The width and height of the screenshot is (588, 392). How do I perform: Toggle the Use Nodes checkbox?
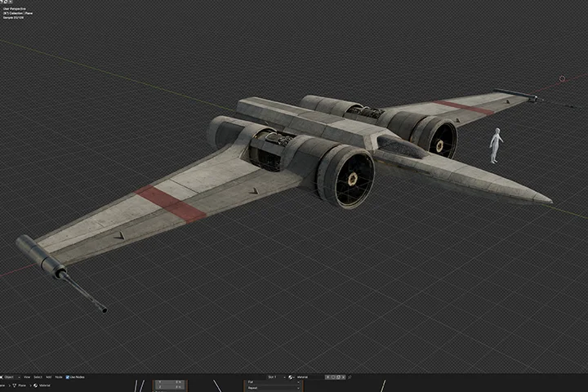68,377
